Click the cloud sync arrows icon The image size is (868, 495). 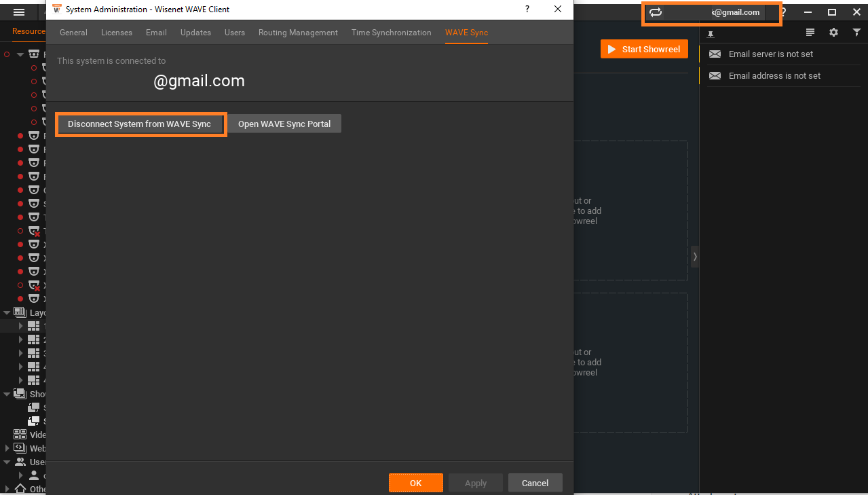pos(656,12)
